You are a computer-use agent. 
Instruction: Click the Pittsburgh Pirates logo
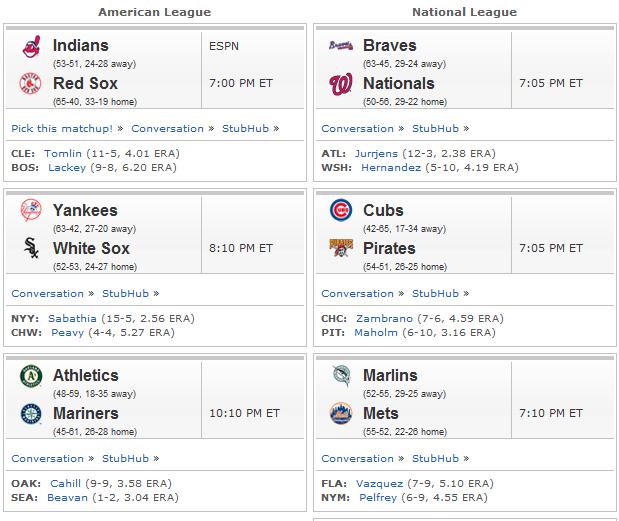(x=341, y=248)
